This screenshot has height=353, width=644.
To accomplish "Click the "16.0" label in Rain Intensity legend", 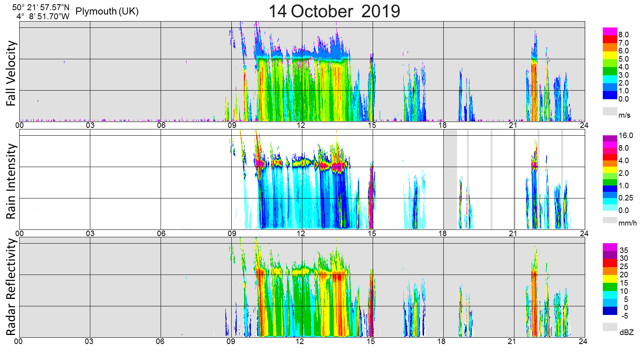I will [x=626, y=136].
